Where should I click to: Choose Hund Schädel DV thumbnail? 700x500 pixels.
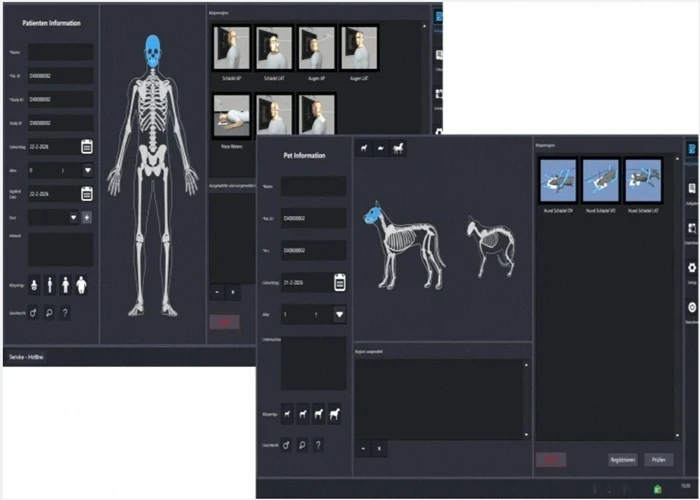tap(558, 180)
